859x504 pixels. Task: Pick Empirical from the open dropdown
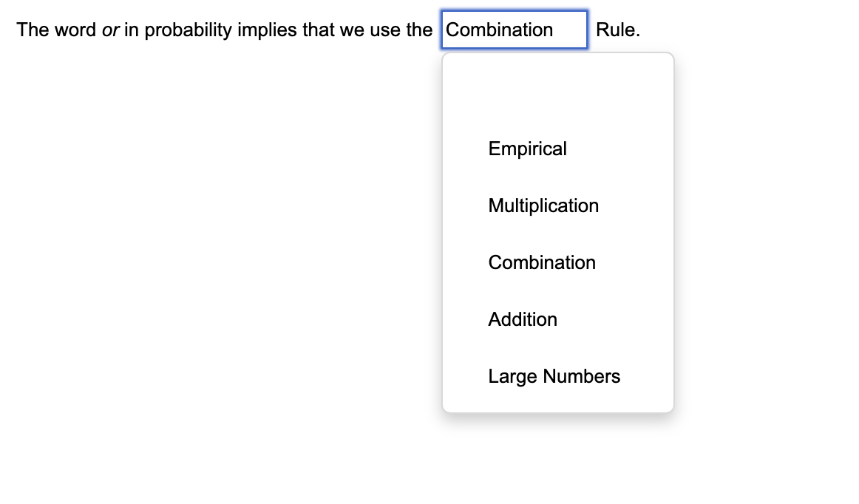pyautogui.click(x=527, y=149)
